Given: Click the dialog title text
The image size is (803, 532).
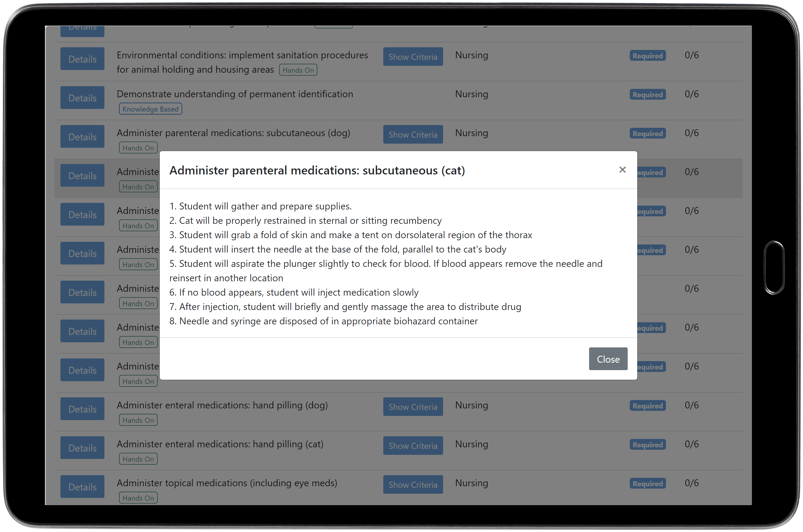Looking at the screenshot, I should 317,170.
